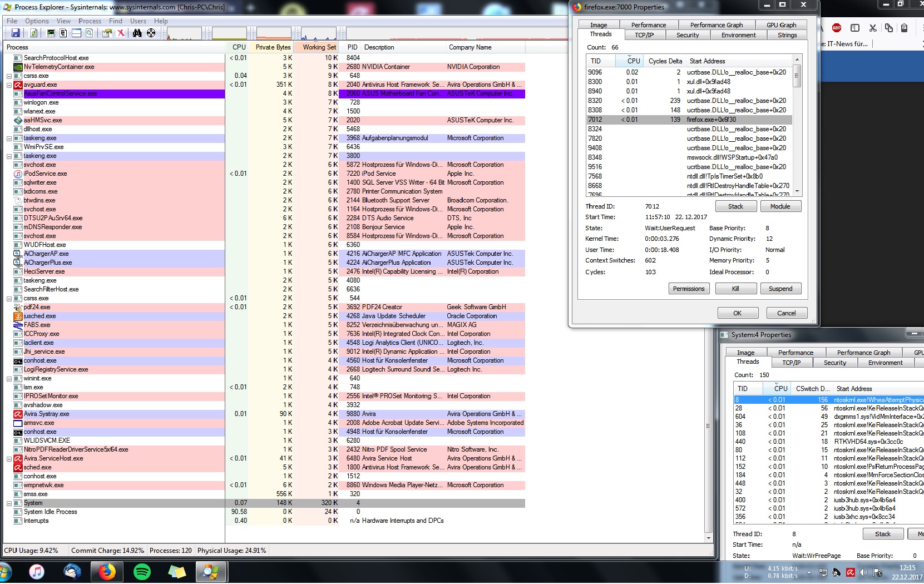Collapse the wininit.exe tree node
924x584 pixels.
coord(9,379)
